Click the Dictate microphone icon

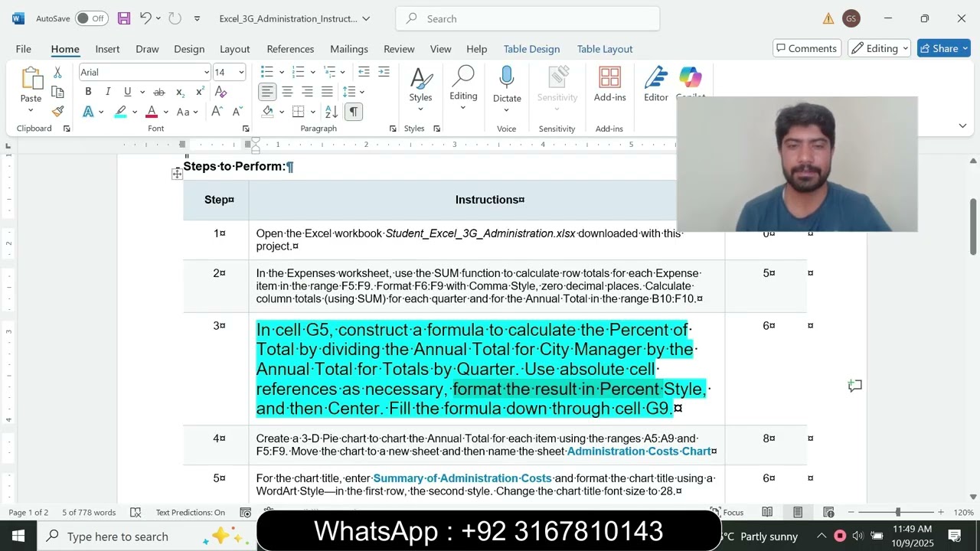point(507,77)
